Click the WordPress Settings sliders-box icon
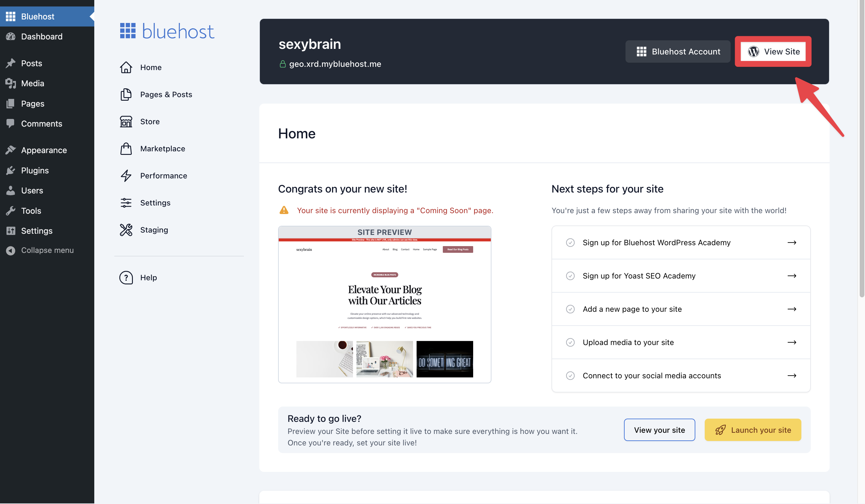This screenshot has width=865, height=504. [x=11, y=231]
